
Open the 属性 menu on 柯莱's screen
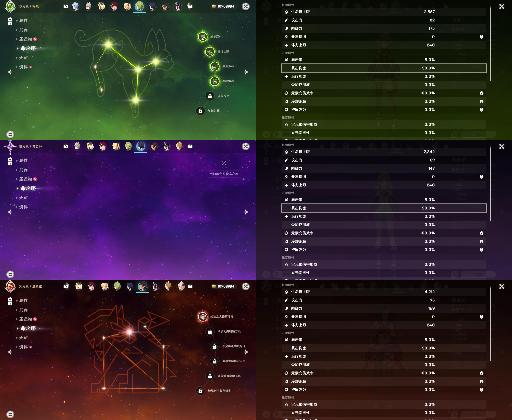pyautogui.click(x=23, y=21)
